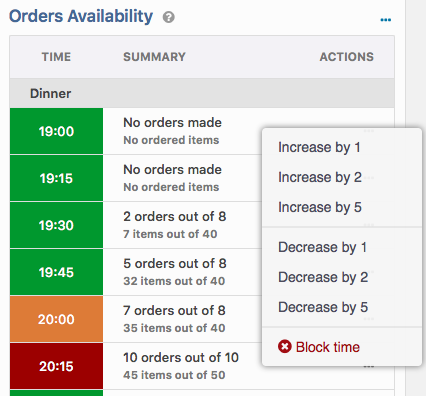Screen dimensions: 426x396
Task: Collapse the Dinner section header
Action: point(202,93)
